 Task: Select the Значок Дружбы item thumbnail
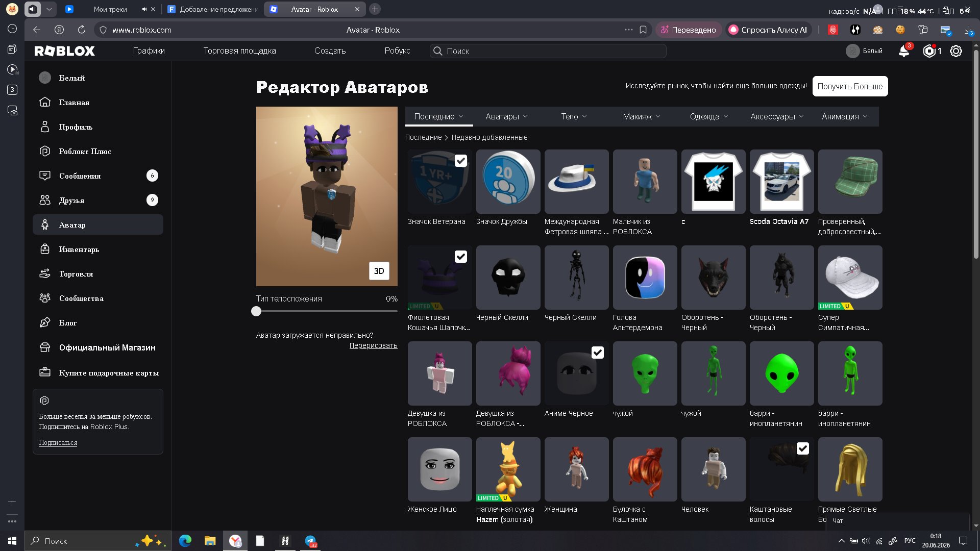[x=508, y=182]
